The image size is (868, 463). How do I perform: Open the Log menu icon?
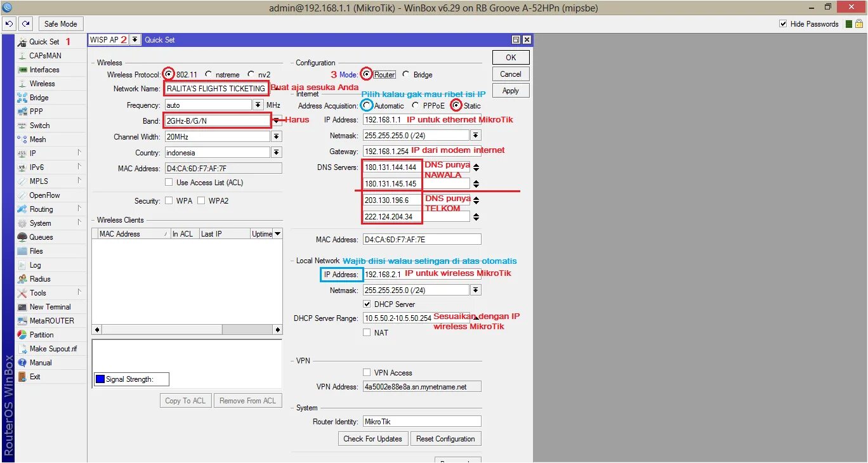point(22,265)
